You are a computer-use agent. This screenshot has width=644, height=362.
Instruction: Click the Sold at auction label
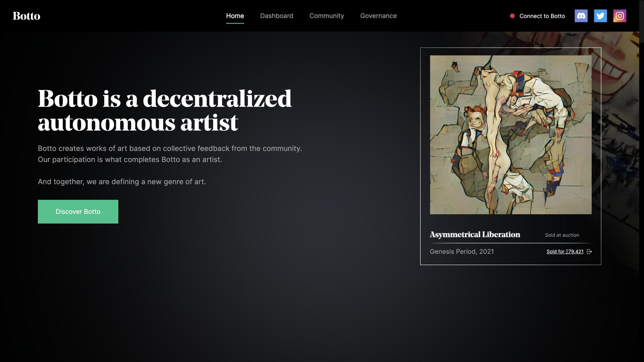[562, 235]
